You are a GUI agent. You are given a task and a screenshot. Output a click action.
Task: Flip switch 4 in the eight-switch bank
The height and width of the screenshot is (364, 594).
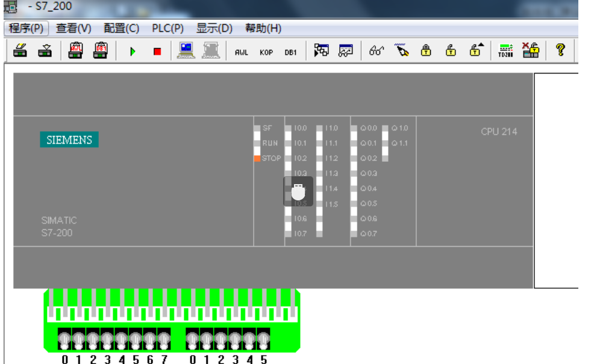click(x=121, y=339)
